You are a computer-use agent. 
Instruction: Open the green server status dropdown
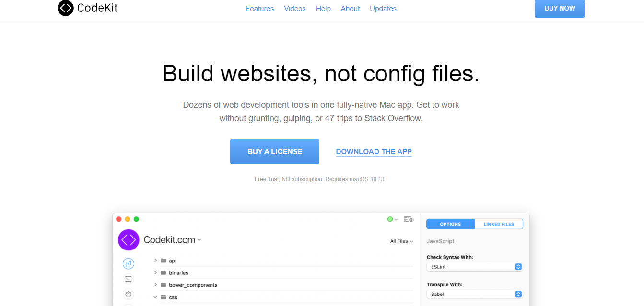click(393, 219)
